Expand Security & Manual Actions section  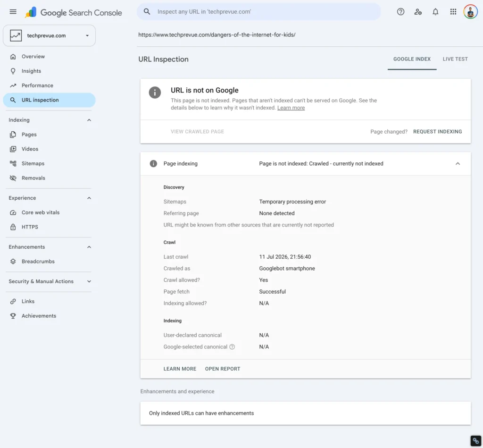pos(89,281)
